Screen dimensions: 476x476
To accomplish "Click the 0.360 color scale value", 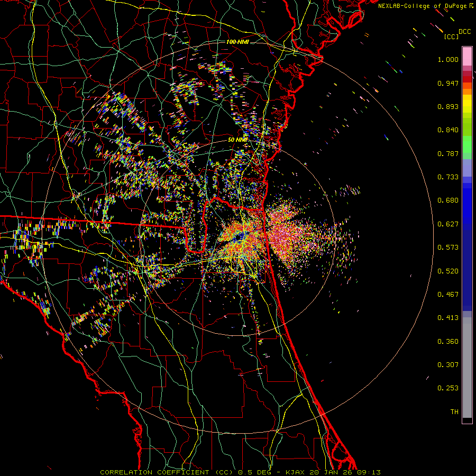I will [x=448, y=342].
